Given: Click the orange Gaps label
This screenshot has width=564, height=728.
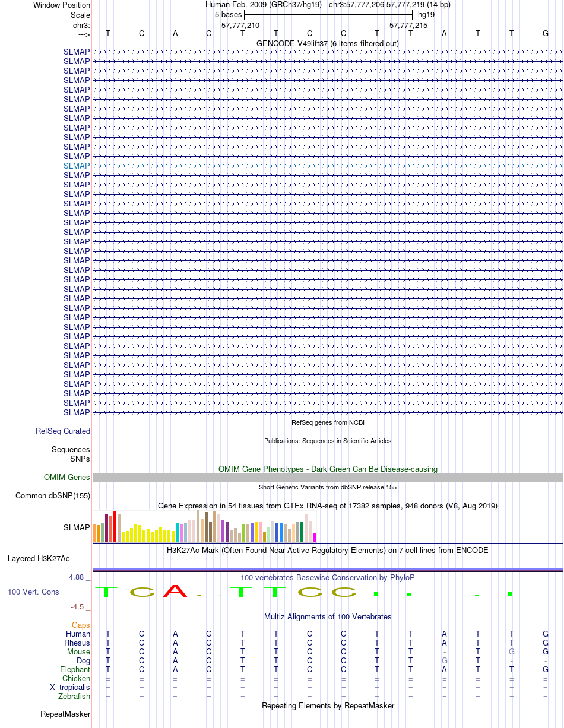Looking at the screenshot, I should [81, 625].
